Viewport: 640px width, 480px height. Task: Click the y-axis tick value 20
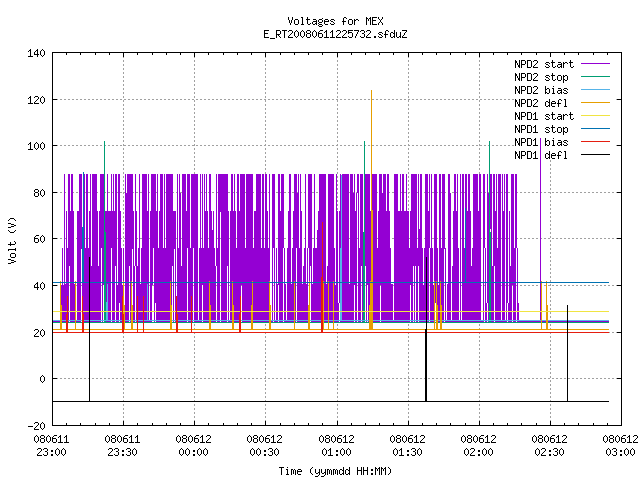point(40,333)
